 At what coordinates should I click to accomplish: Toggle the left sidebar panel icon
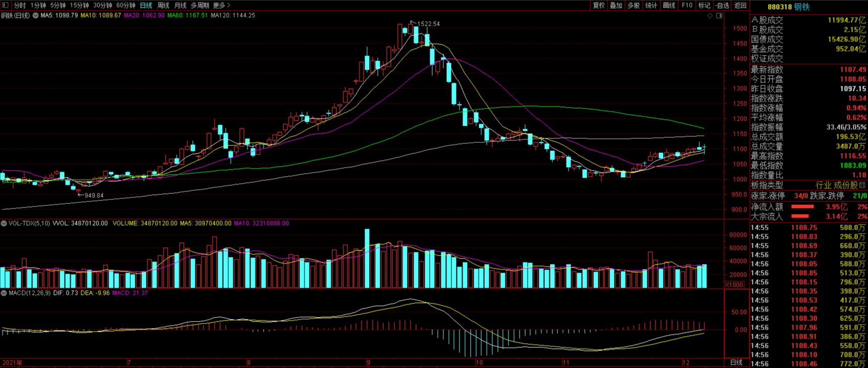click(6, 5)
